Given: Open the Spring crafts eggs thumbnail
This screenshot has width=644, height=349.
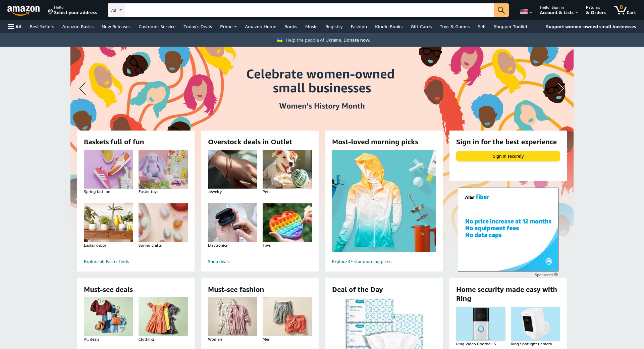Looking at the screenshot, I should click(163, 223).
